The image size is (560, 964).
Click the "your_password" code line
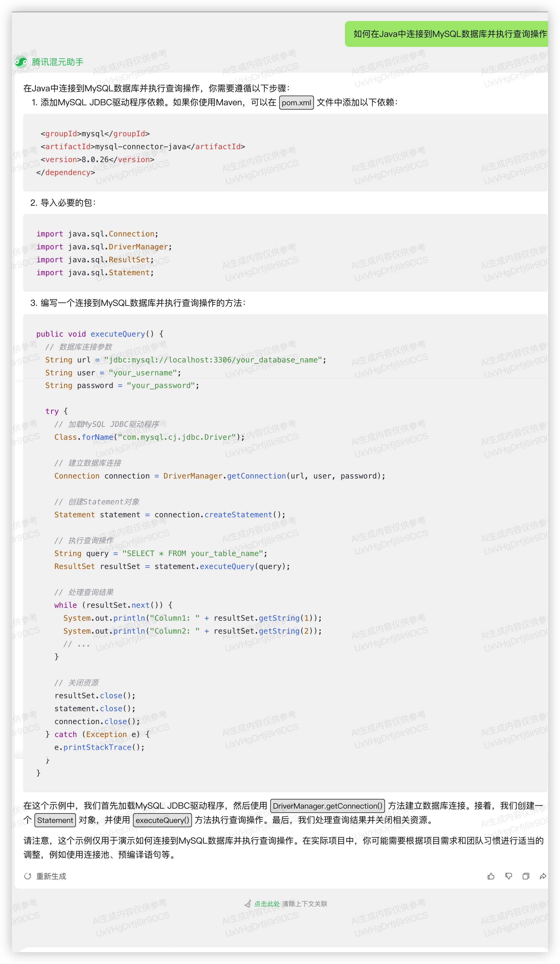tap(122, 386)
